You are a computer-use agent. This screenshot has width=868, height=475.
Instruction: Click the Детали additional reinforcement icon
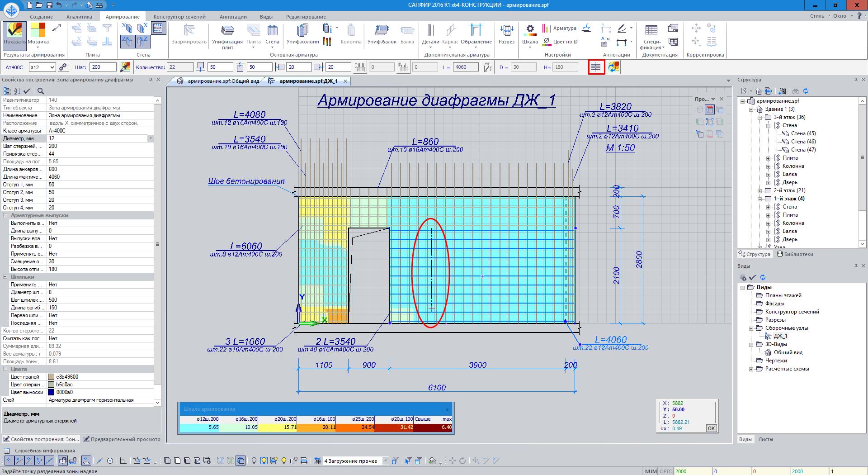point(430,34)
